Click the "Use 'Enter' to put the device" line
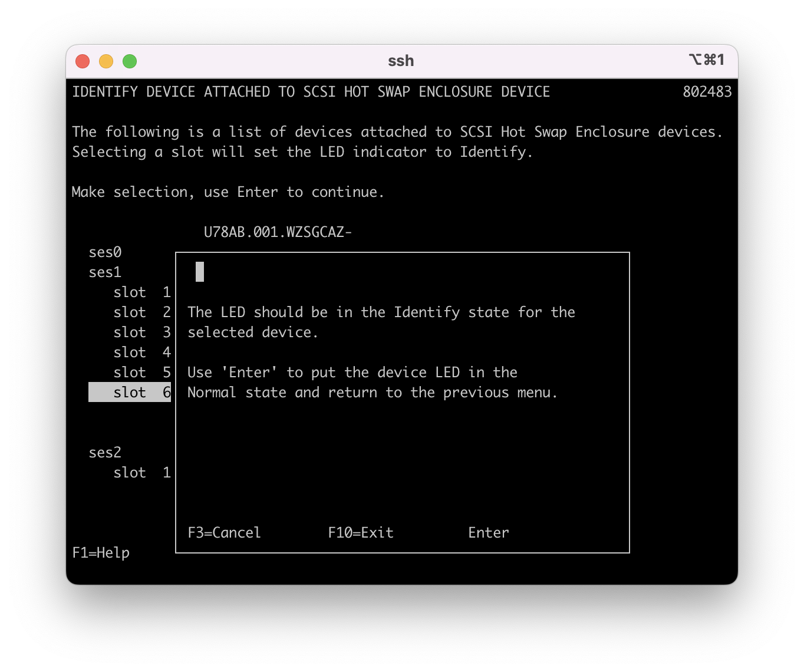 click(352, 373)
